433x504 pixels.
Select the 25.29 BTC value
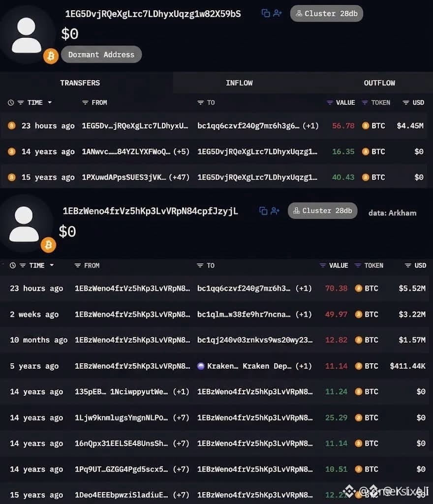(x=337, y=418)
